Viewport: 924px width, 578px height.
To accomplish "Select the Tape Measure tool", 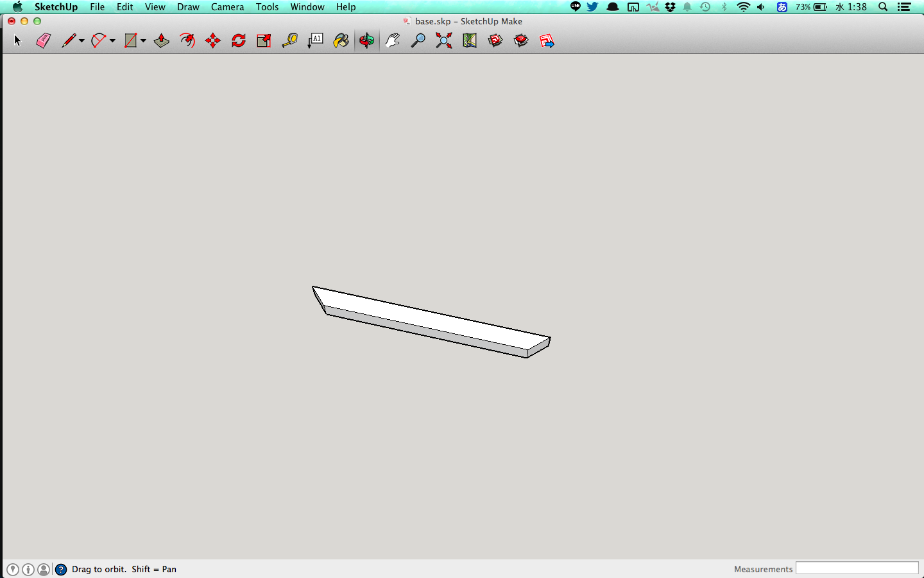I will [290, 41].
